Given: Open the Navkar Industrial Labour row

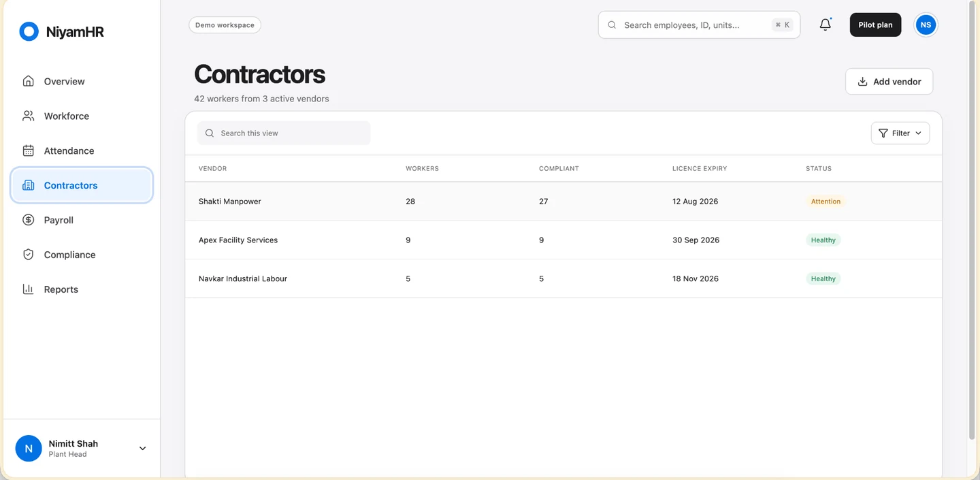Looking at the screenshot, I should pyautogui.click(x=563, y=278).
